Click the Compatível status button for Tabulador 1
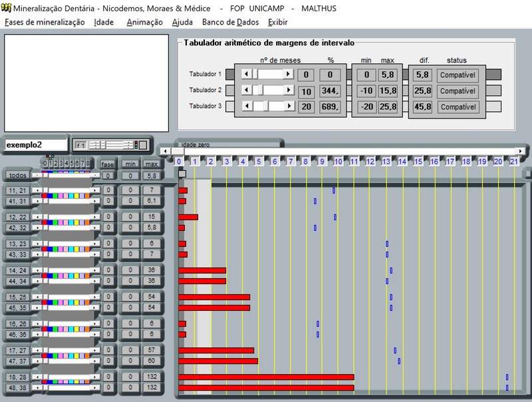532x402 pixels. coord(458,75)
